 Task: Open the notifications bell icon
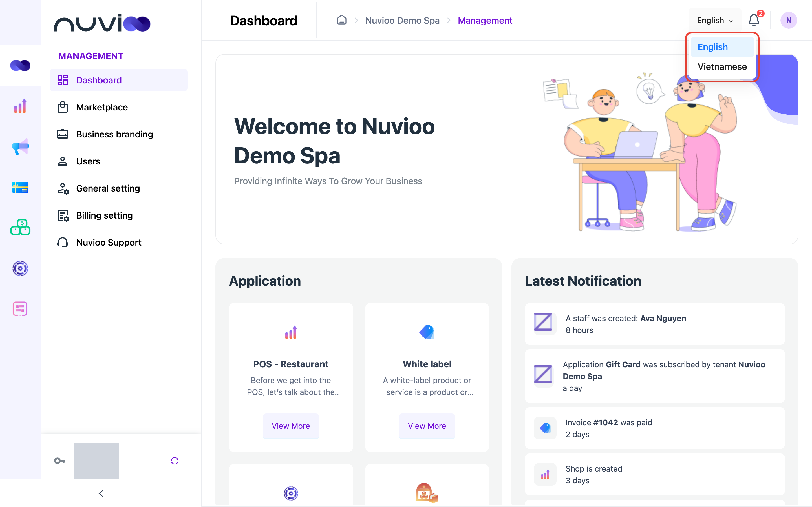754,20
